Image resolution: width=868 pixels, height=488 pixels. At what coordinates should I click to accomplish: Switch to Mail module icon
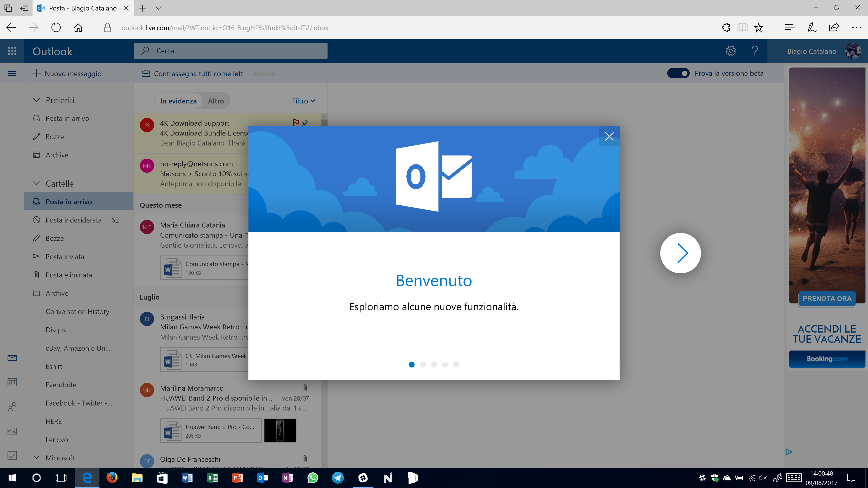(12, 358)
